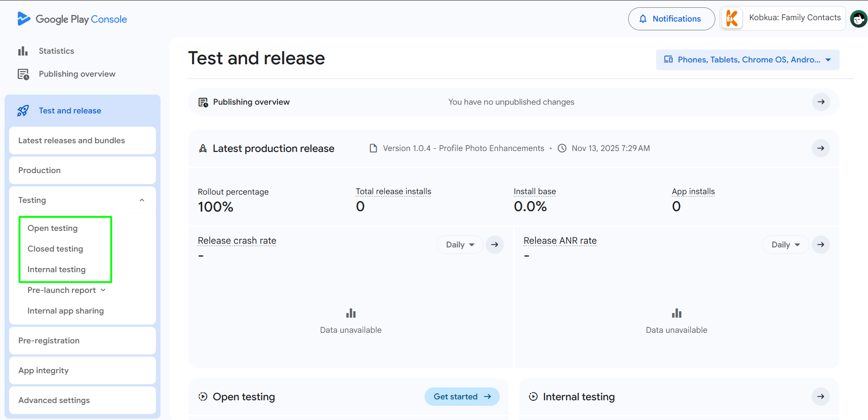Open the Release crash rate detail arrow

(494, 245)
